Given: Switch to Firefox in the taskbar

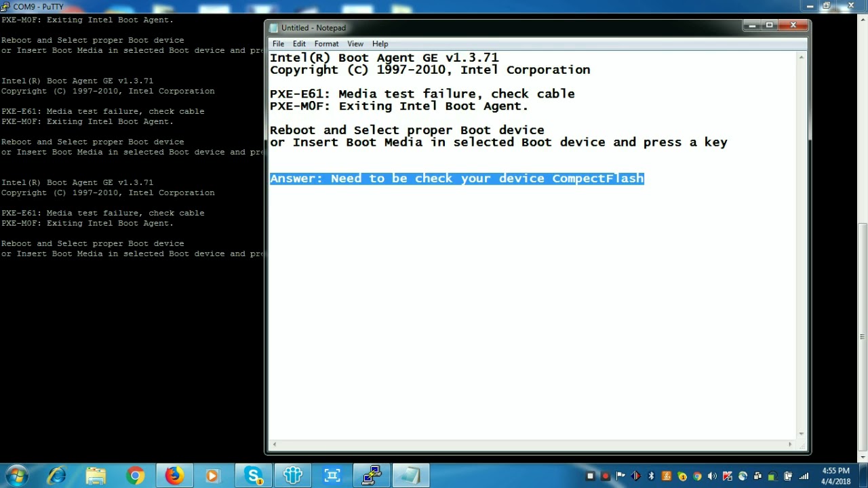Looking at the screenshot, I should tap(174, 476).
